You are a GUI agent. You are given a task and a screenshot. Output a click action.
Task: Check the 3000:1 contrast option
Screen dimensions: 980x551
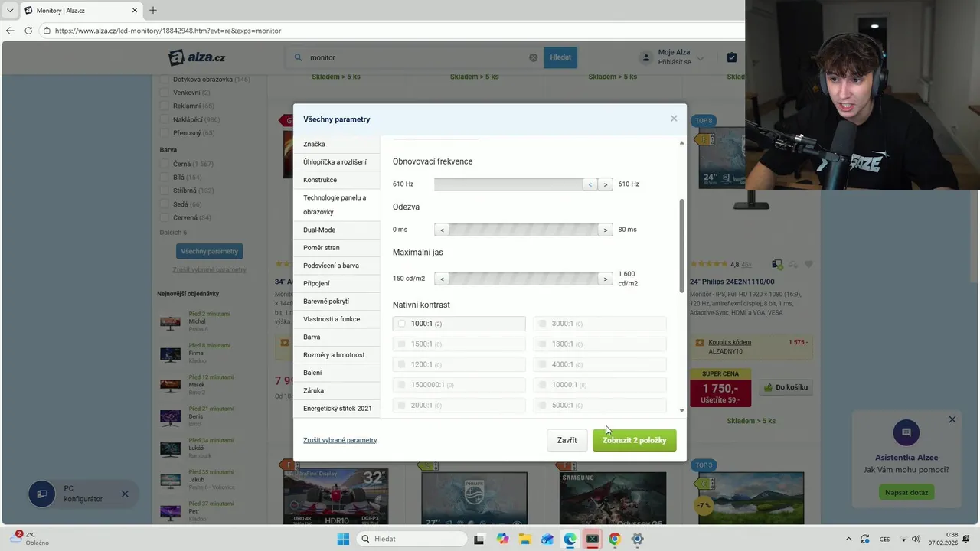pos(542,324)
